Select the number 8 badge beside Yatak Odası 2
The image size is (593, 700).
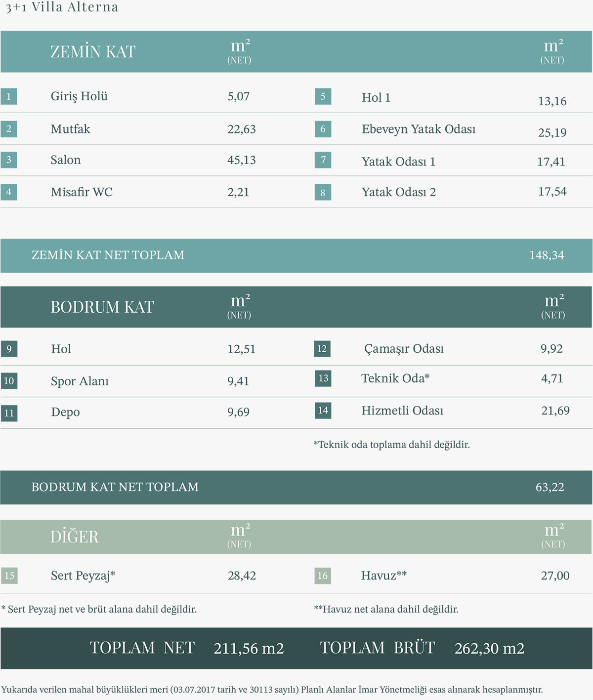323,192
